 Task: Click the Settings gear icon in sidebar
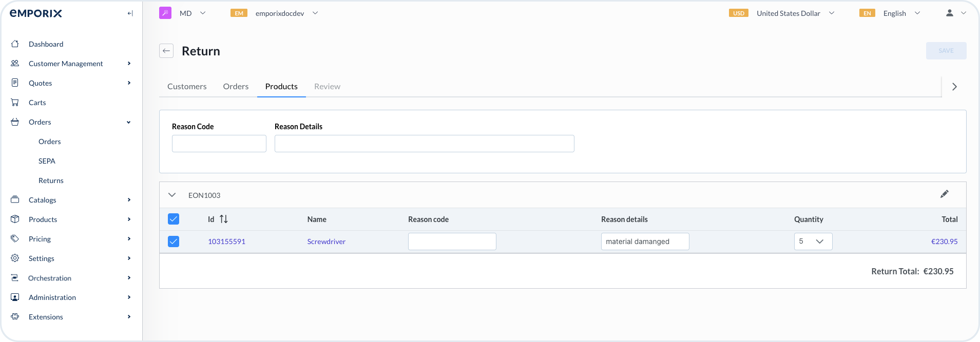[x=15, y=258]
